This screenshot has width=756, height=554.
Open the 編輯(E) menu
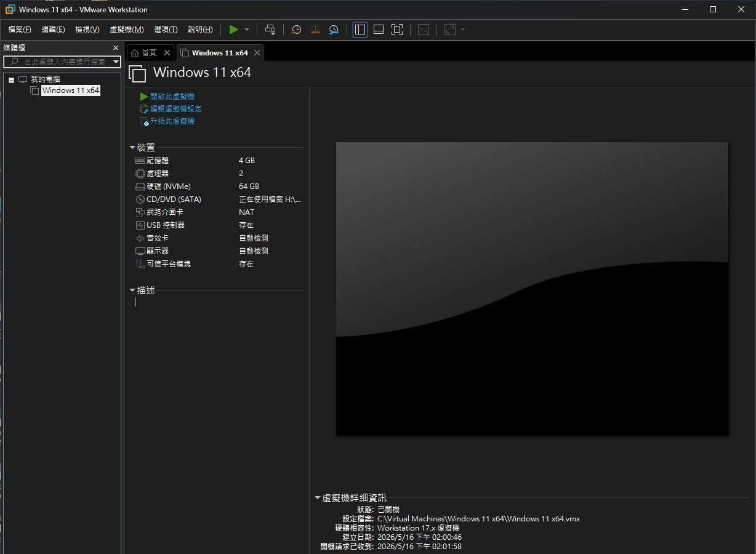[53, 30]
